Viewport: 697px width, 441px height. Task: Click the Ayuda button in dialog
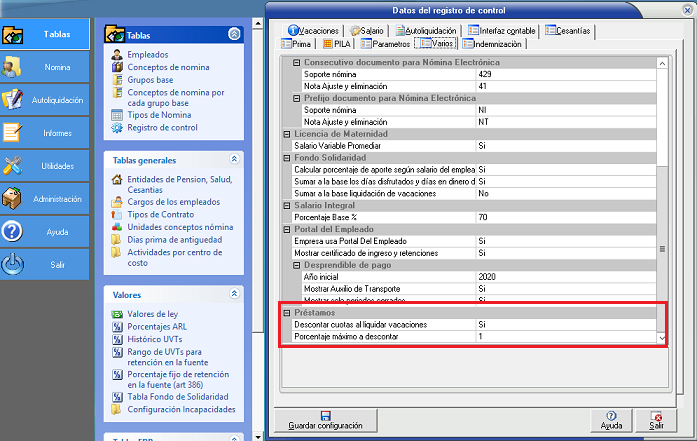[612, 419]
